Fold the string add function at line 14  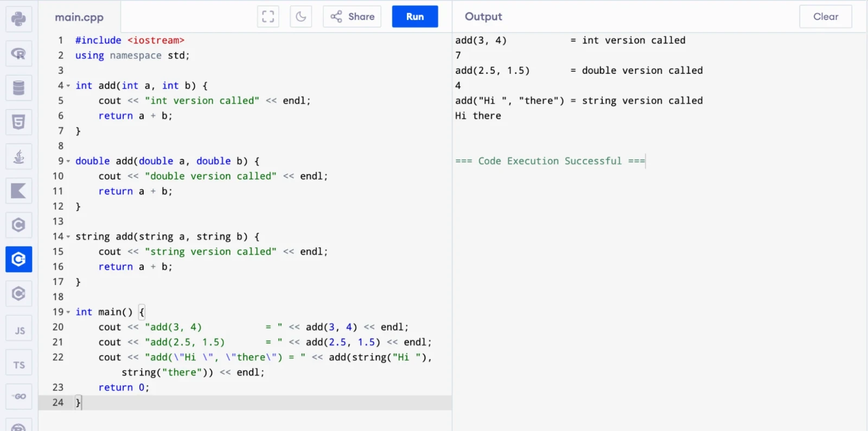(68, 237)
